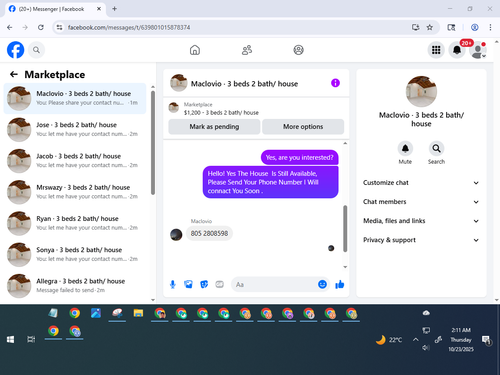Image resolution: width=500 pixels, height=375 pixels.
Task: Open Sonya conversation in chat list
Action: pyautogui.click(x=75, y=254)
